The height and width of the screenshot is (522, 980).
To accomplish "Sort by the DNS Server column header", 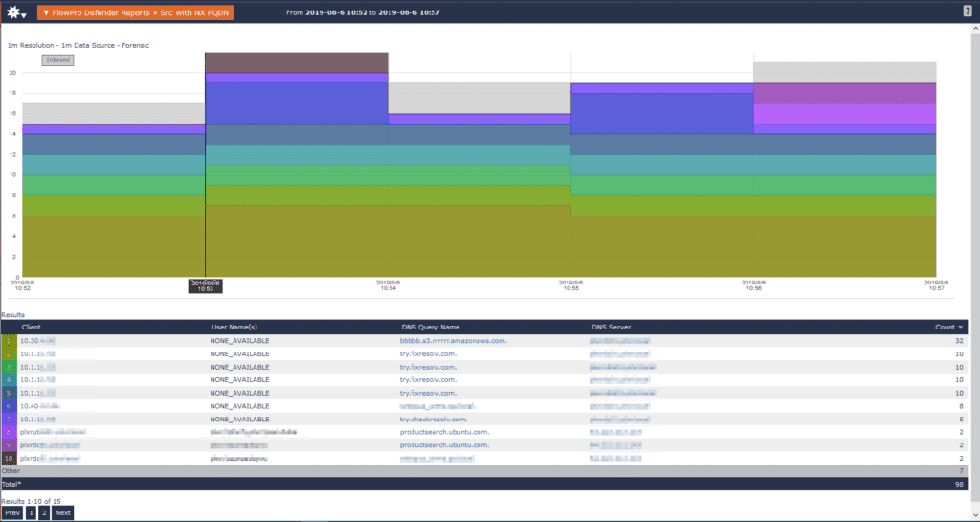I will [612, 327].
